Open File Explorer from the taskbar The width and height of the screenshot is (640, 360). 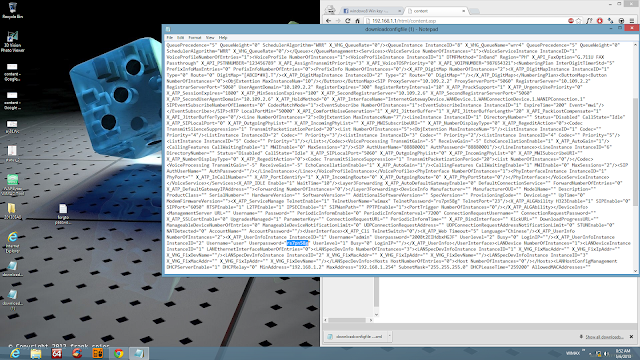[36, 353]
